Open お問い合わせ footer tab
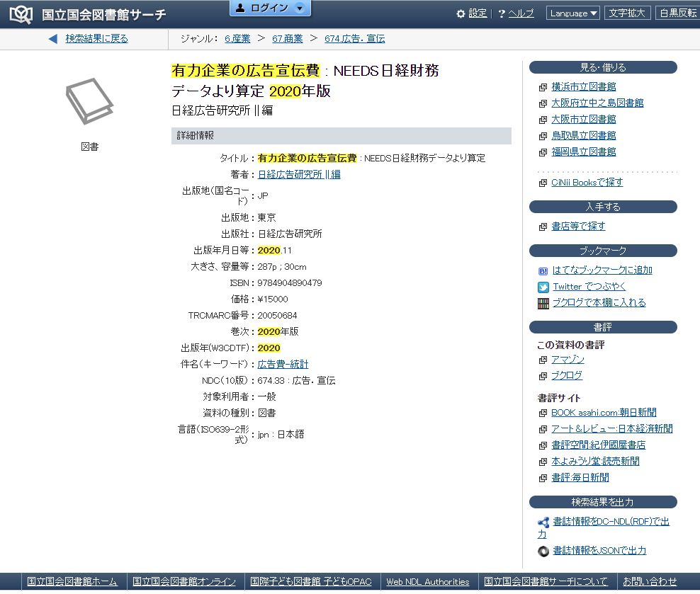This screenshot has width=700, height=594. pos(650,582)
